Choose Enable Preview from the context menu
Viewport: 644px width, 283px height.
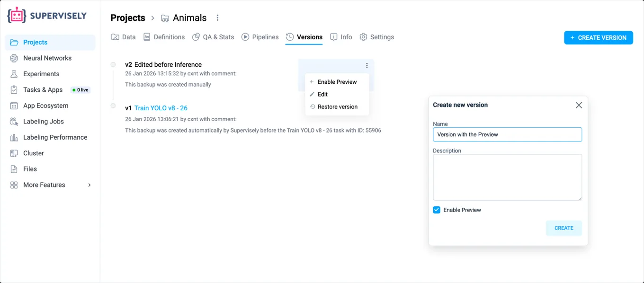pos(337,82)
